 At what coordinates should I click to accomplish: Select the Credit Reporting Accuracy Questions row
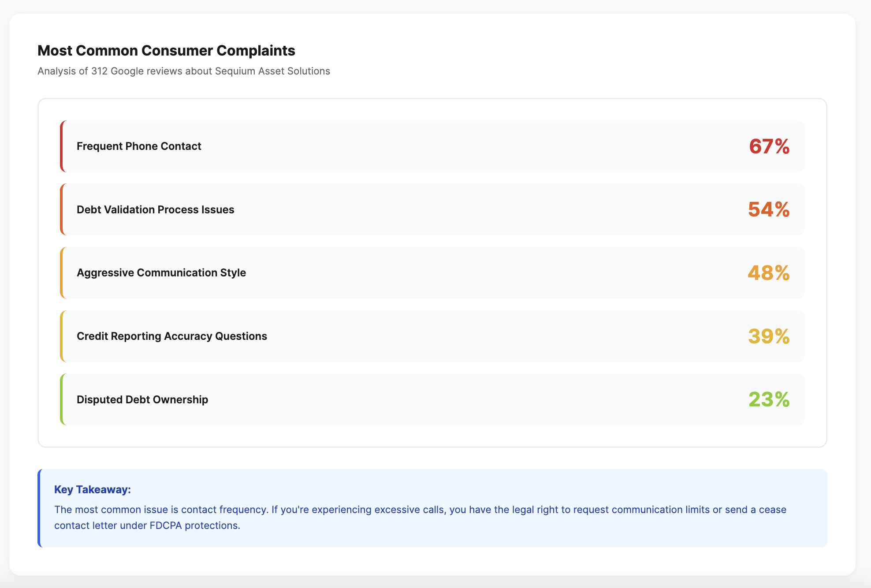coord(432,336)
